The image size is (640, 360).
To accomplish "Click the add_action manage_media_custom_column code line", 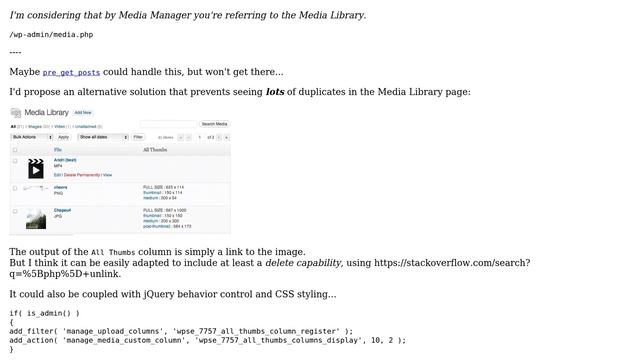I will point(208,340).
